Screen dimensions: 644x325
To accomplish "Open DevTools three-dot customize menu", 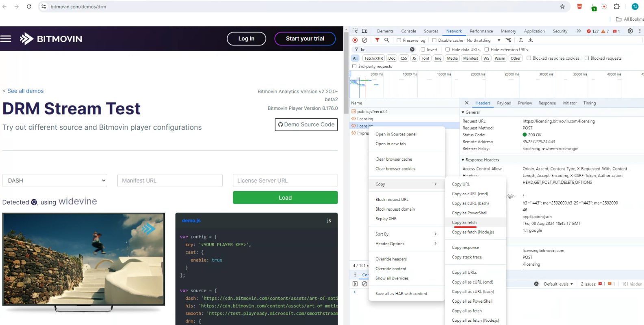I will 640,31.
